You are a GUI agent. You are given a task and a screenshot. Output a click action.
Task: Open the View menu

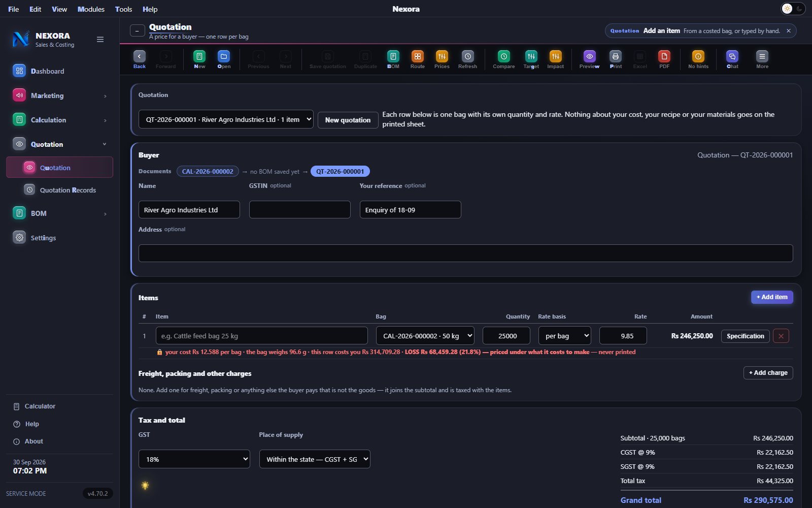[59, 9]
